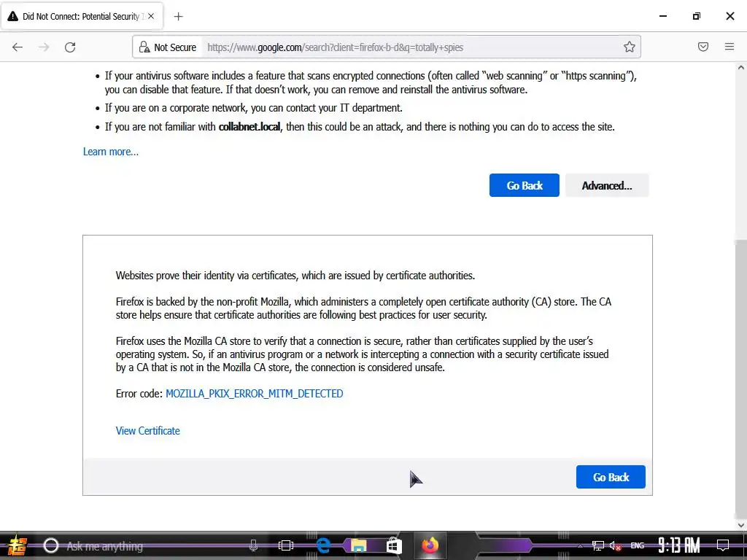Viewport: 747px width, 560px height.
Task: Open the MOZILLA_PKIX_ERROR_MITM_DETECTED error code link
Action: pyautogui.click(x=255, y=394)
